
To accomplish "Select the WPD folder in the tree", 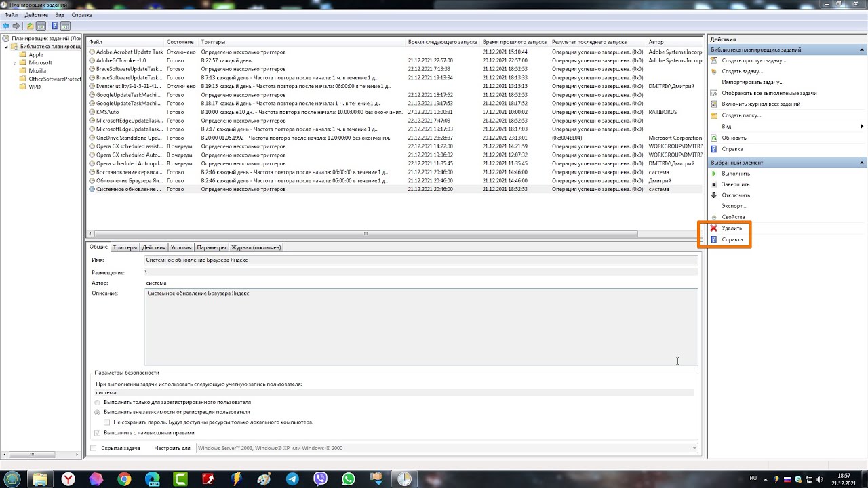I will tap(35, 87).
